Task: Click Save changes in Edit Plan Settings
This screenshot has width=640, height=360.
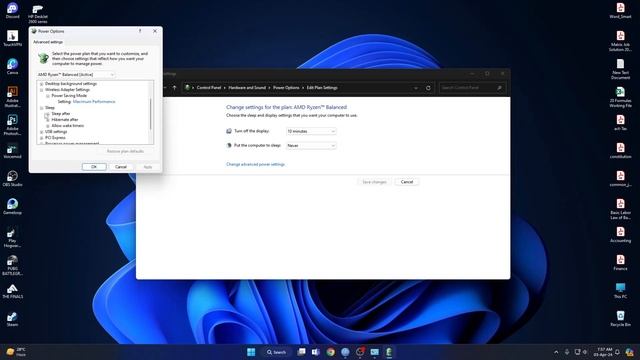Action: (x=374, y=182)
